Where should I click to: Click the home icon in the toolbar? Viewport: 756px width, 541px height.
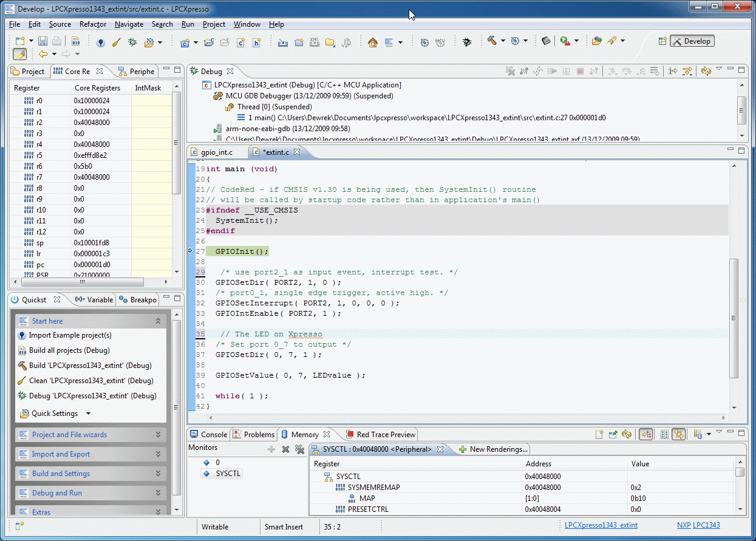pyautogui.click(x=373, y=42)
